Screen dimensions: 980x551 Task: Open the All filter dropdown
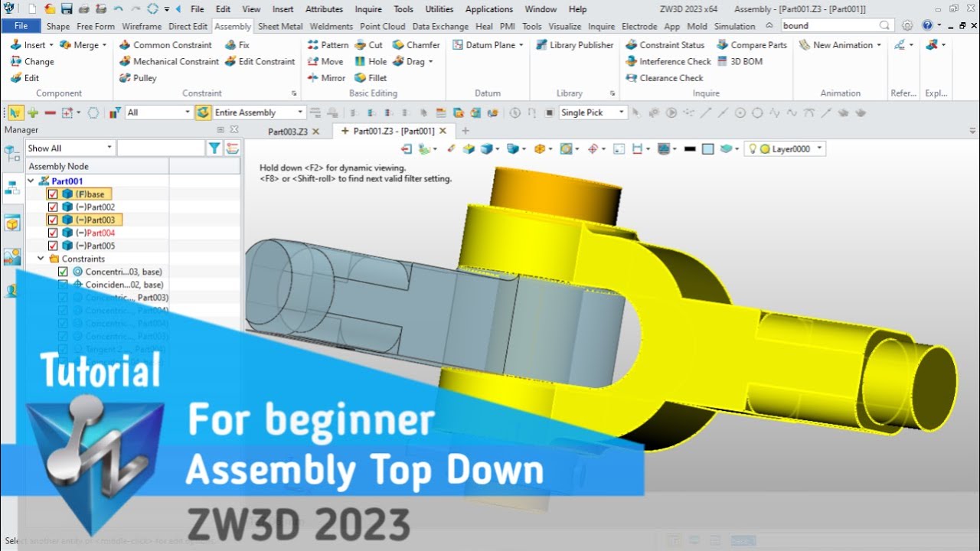coord(158,112)
